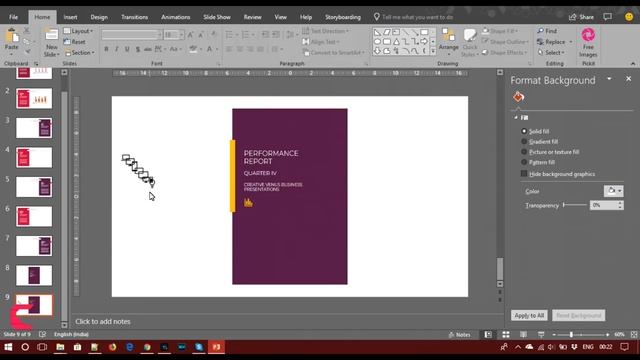Apply text shadow formatting
The height and width of the screenshot is (360, 640).
coord(138,49)
